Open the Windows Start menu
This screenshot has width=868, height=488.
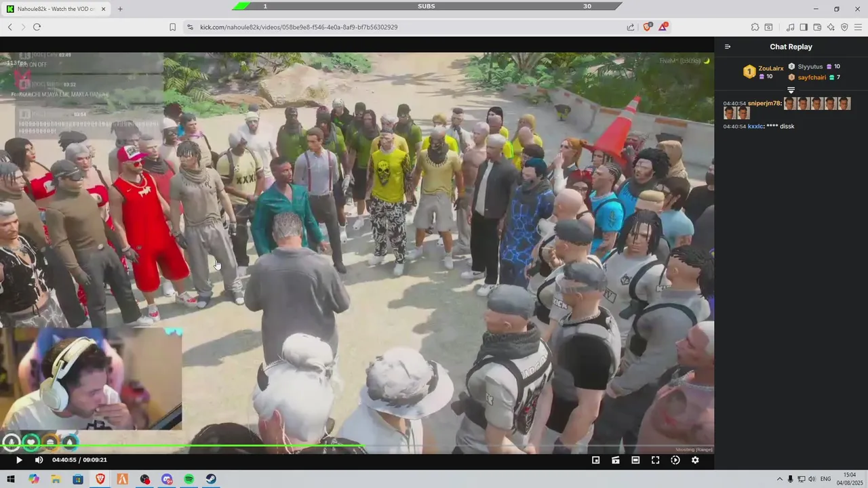coord(11,479)
